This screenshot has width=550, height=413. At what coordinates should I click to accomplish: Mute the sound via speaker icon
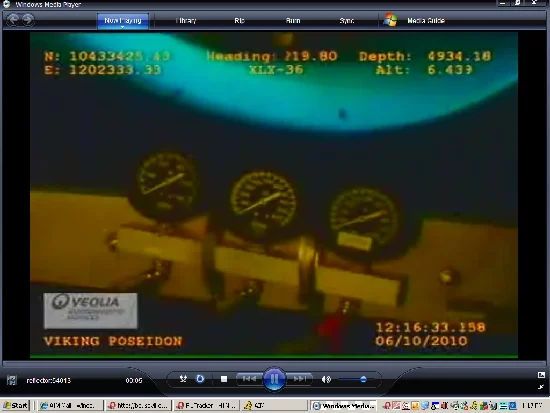[326, 379]
